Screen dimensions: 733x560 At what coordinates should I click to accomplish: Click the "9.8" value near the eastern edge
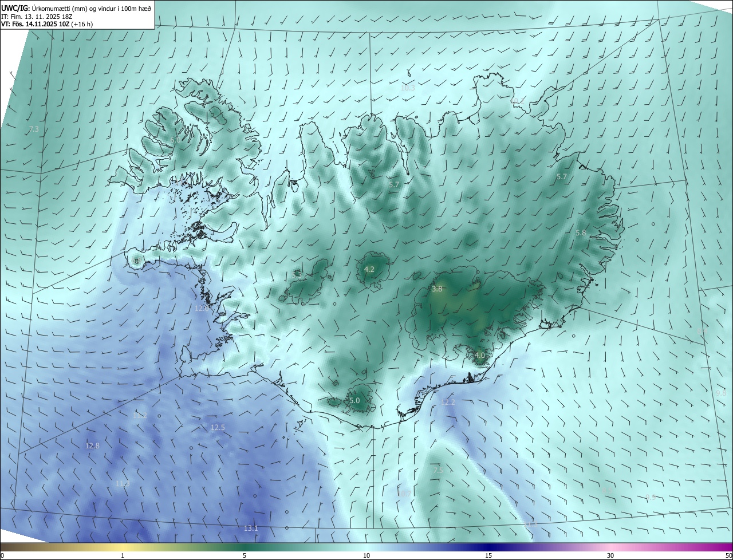coord(721,393)
